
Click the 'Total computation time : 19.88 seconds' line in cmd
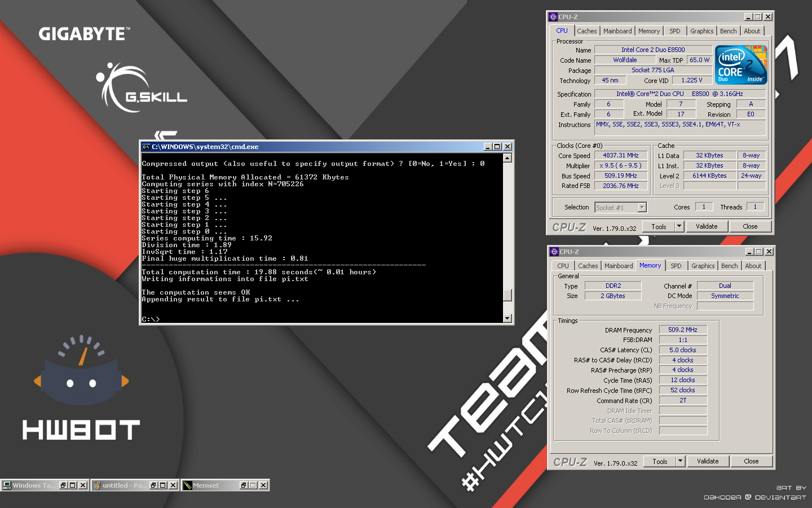tap(258, 272)
